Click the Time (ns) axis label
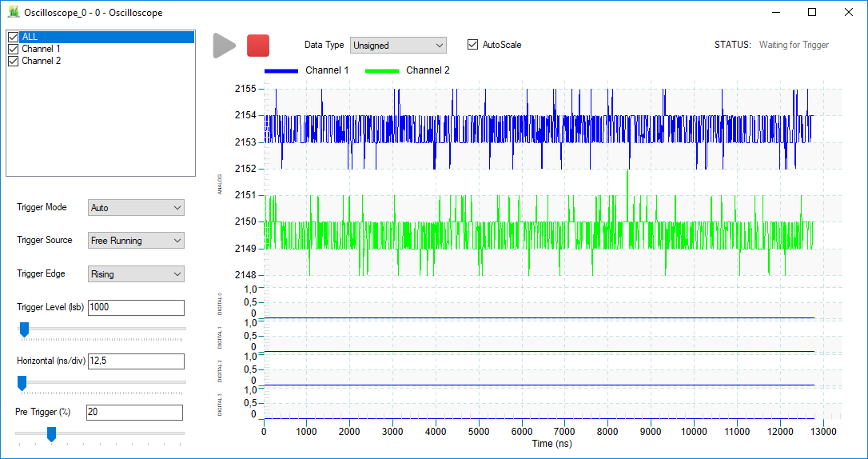The height and width of the screenshot is (459, 868). point(551,444)
